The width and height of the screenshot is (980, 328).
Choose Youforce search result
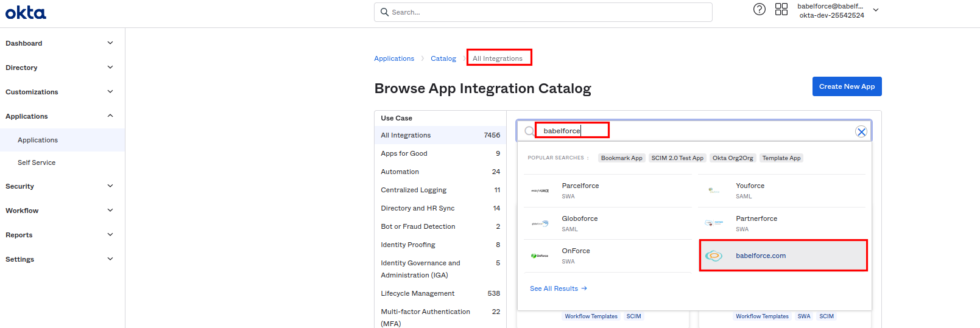coord(782,190)
